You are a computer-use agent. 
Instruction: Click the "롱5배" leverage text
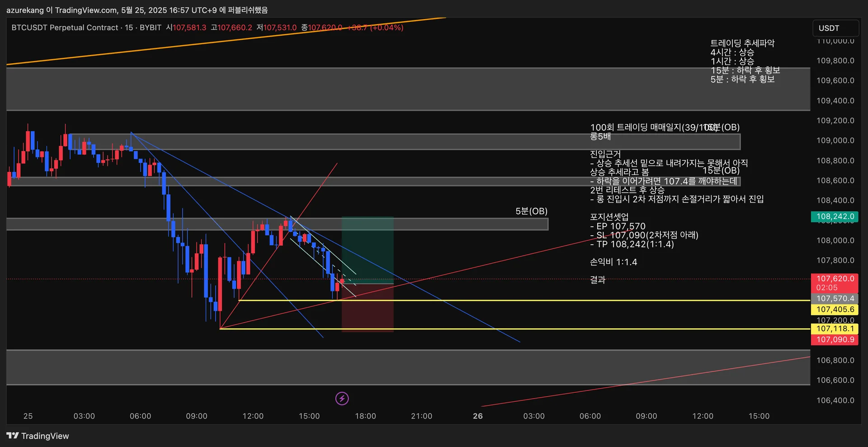point(600,136)
